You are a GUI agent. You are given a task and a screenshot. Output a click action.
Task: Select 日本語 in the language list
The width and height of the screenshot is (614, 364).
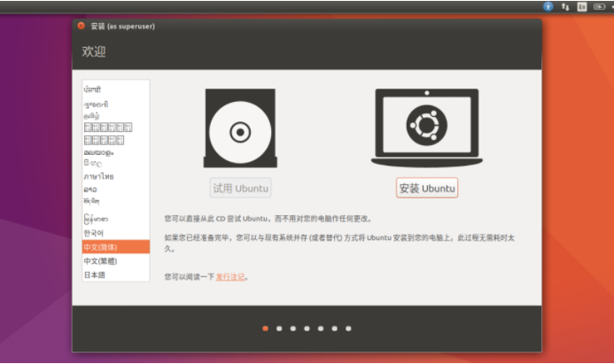[x=116, y=275]
